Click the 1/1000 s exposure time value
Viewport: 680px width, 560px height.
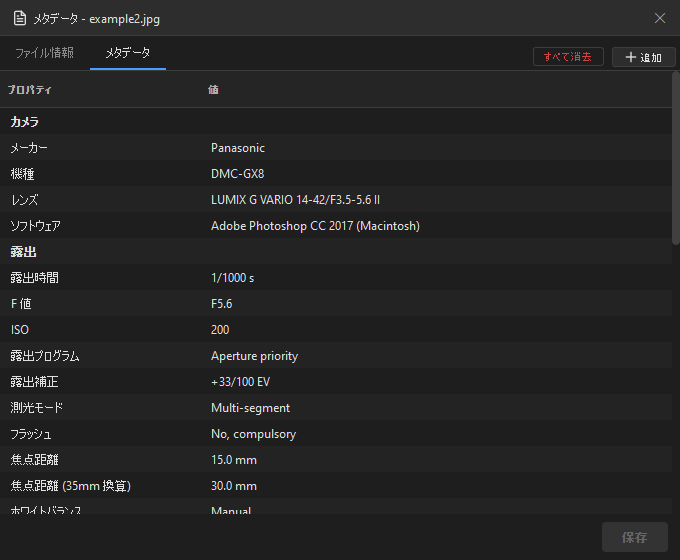[232, 278]
